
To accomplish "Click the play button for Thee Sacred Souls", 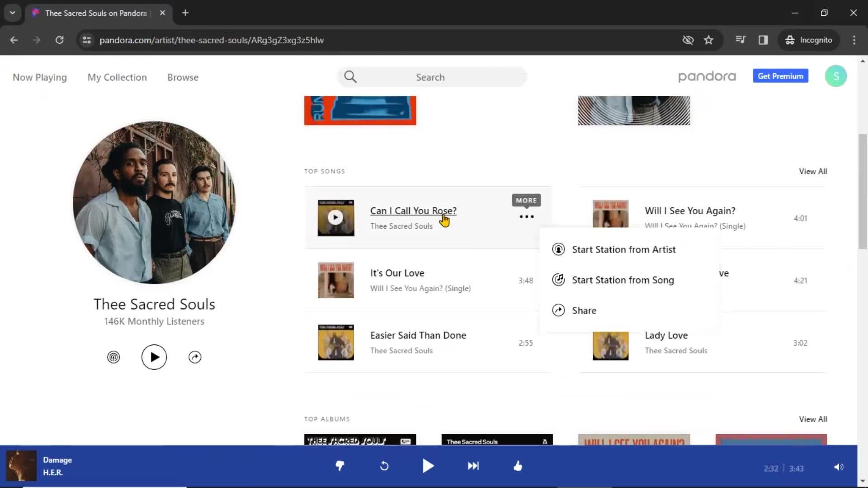I will pyautogui.click(x=154, y=357).
